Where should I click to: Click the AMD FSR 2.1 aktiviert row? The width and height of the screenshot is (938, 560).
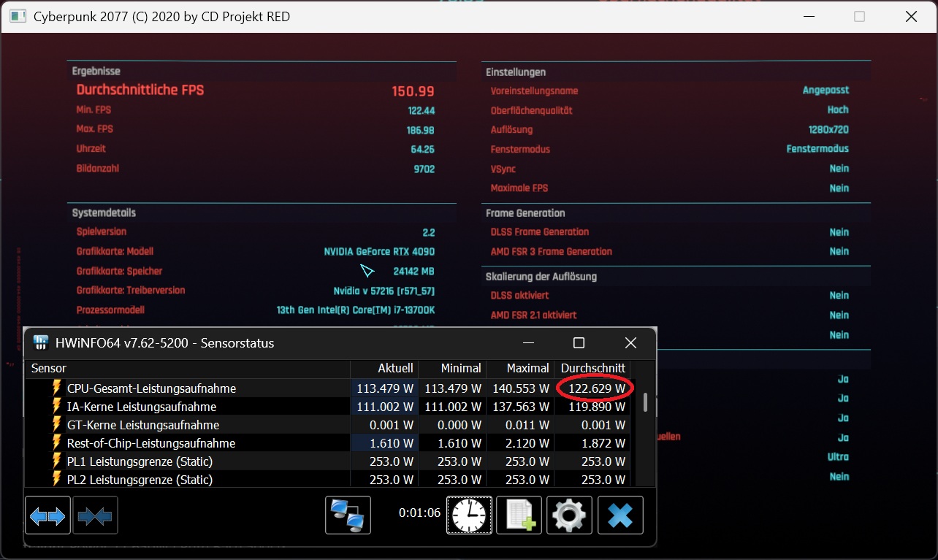coord(670,315)
